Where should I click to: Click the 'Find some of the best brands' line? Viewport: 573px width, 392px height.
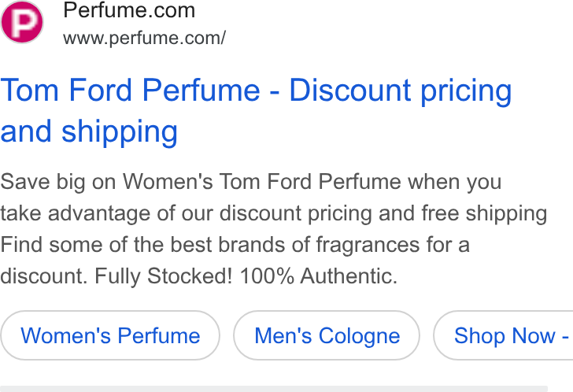point(235,244)
